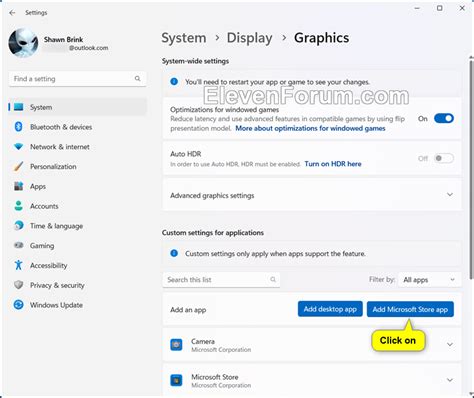Open More about optimizations for windowed games link
The width and height of the screenshot is (474, 398).
(x=310, y=128)
